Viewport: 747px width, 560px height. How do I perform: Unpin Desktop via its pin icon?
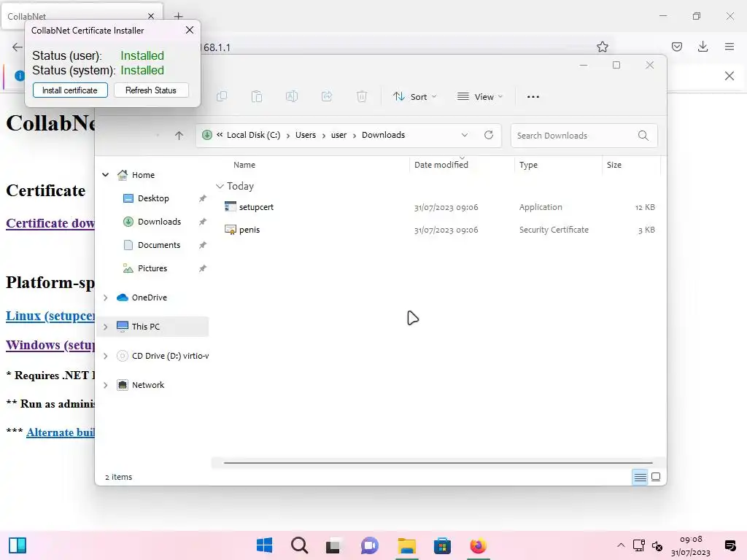pos(203,198)
